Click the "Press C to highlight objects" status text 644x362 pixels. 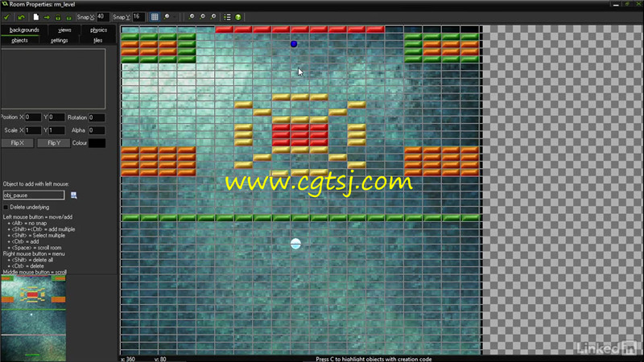coord(374,359)
